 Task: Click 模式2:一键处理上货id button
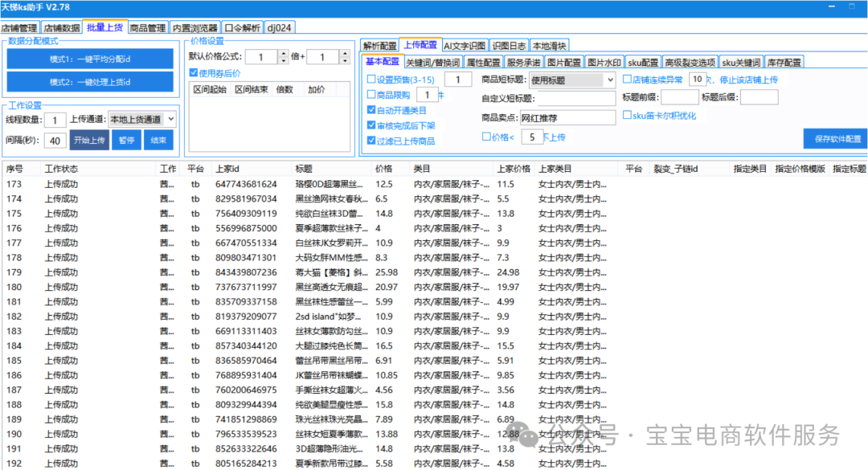click(90, 82)
